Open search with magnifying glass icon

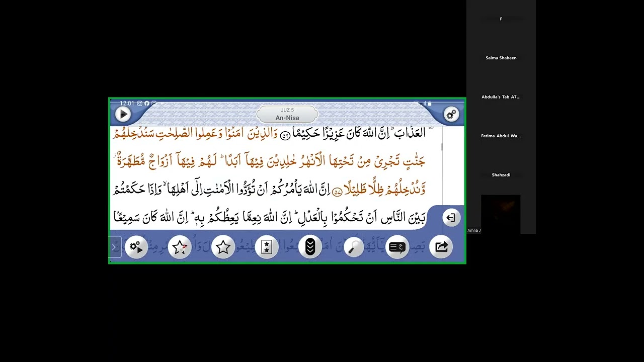click(354, 247)
